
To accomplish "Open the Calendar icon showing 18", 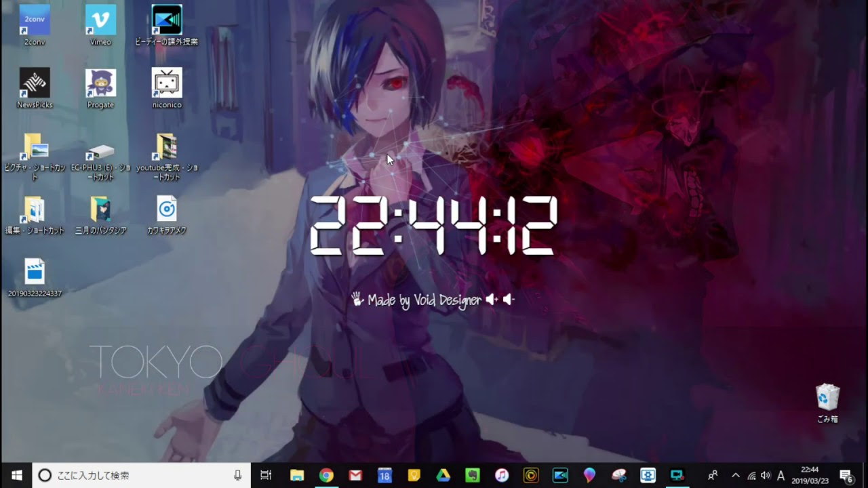I will [384, 475].
